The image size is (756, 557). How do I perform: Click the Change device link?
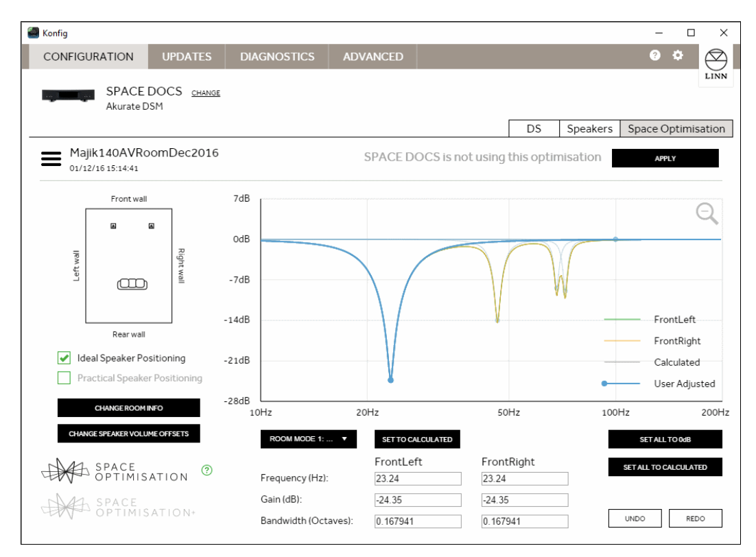tap(206, 93)
